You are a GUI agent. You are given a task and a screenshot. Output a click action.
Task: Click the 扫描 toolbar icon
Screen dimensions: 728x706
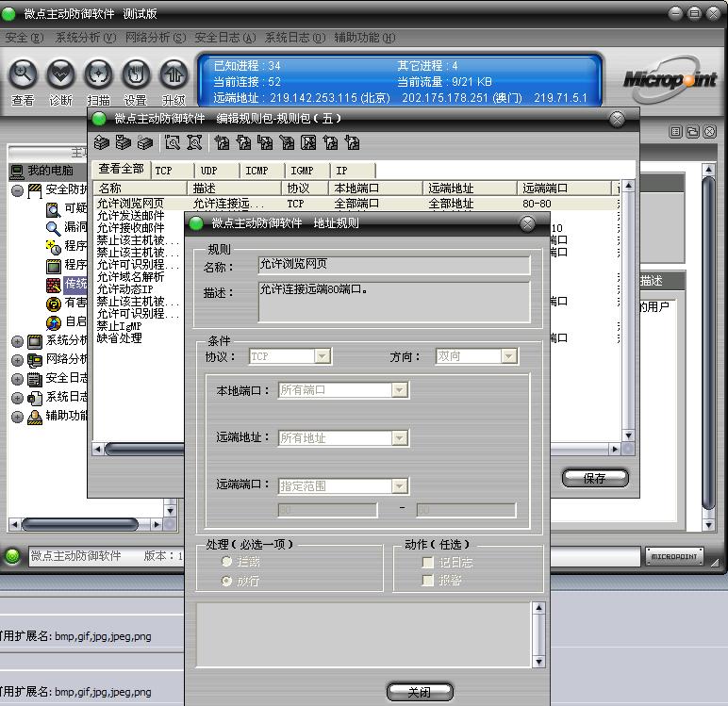coord(98,74)
